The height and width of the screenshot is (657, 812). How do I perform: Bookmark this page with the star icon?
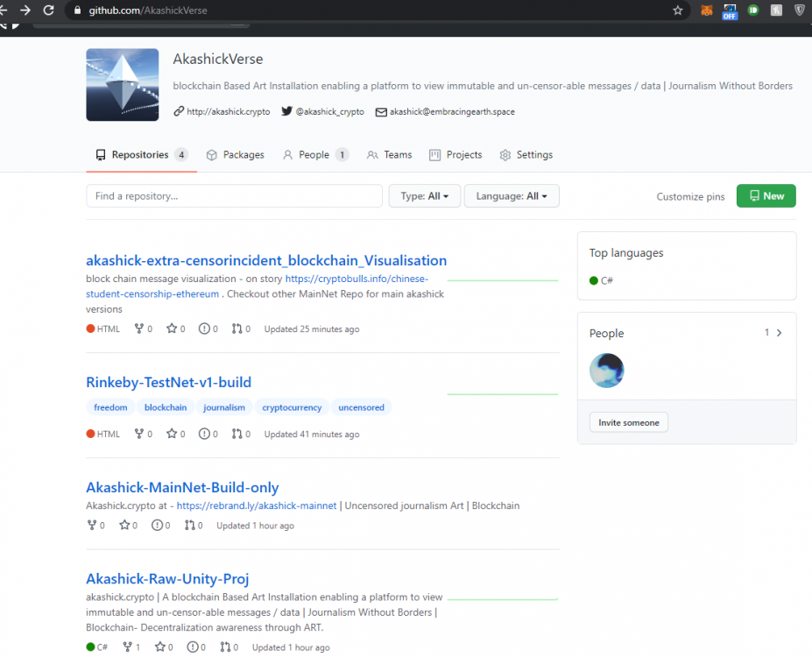(x=677, y=11)
